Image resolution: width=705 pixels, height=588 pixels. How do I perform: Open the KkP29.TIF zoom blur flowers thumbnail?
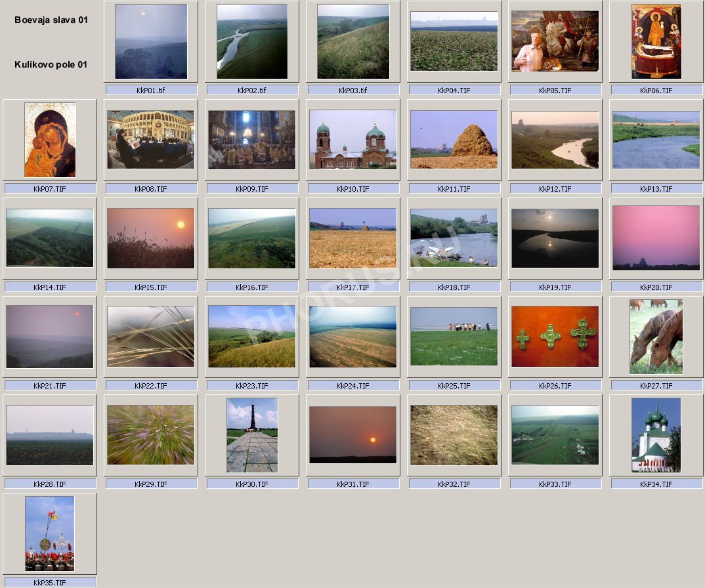(151, 435)
